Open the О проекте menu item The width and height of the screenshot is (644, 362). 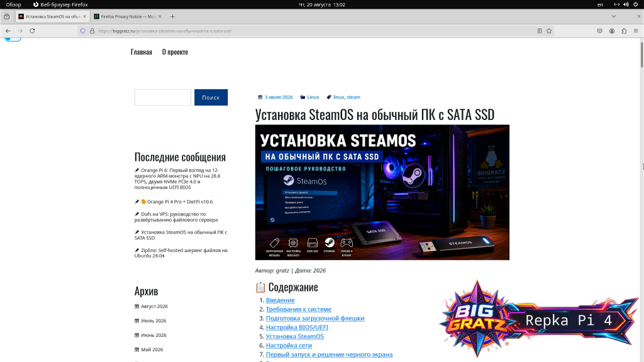tap(175, 52)
